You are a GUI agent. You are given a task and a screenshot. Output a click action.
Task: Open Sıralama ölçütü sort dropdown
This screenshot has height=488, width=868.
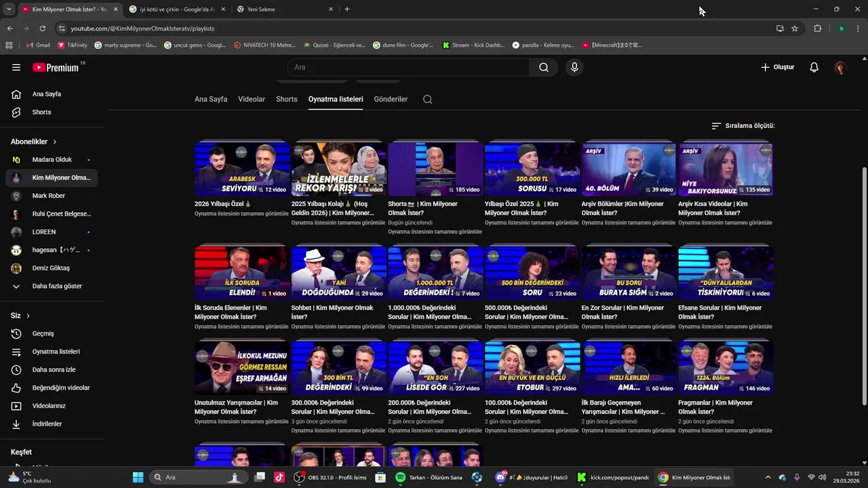[743, 125]
